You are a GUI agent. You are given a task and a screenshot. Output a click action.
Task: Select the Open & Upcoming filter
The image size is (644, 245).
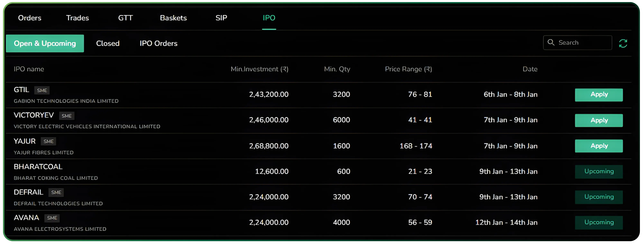point(45,43)
